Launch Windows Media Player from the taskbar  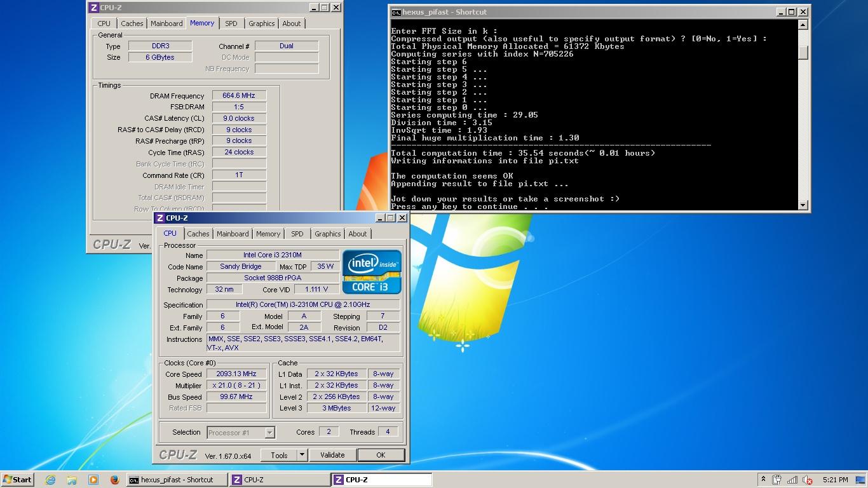pos(93,480)
